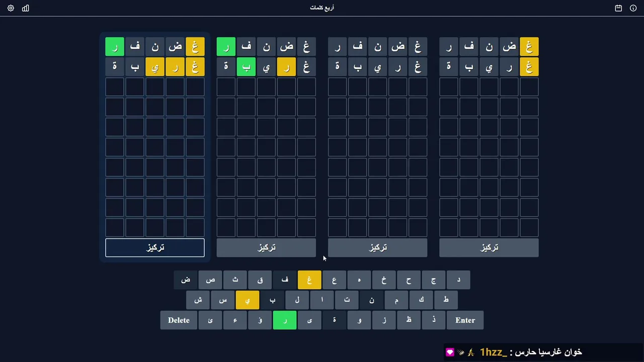Tap the ظ keyboard key
The width and height of the screenshot is (644, 362).
click(409, 320)
